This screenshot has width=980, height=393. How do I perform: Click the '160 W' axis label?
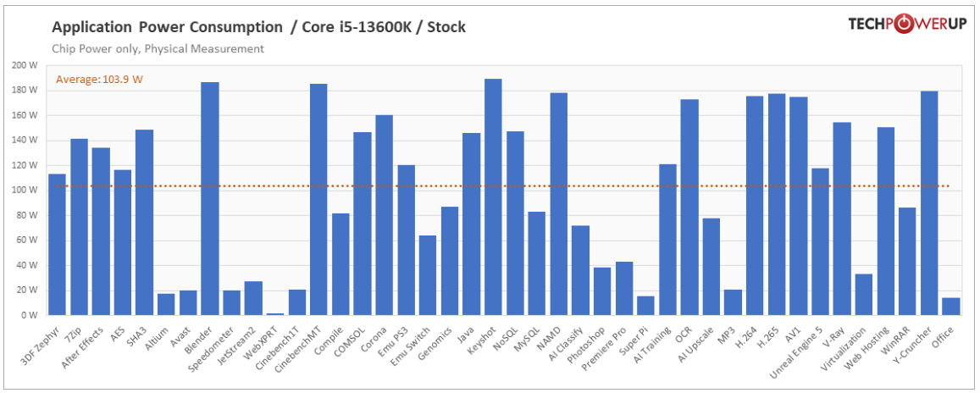[25, 115]
